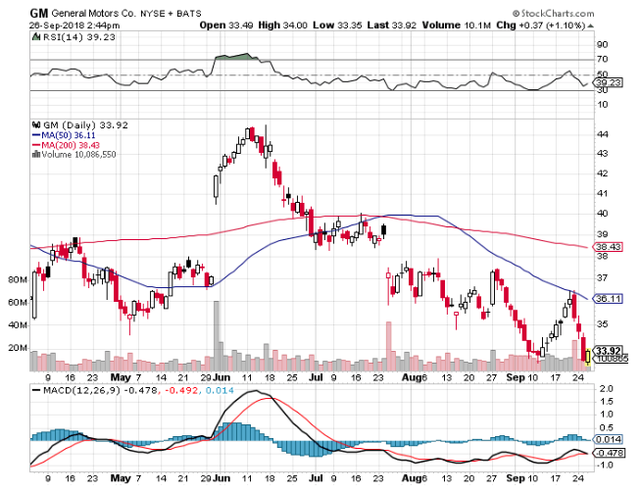The height and width of the screenshot is (492, 640).
Task: Click the Volume 10.1M header value
Action: [x=456, y=25]
